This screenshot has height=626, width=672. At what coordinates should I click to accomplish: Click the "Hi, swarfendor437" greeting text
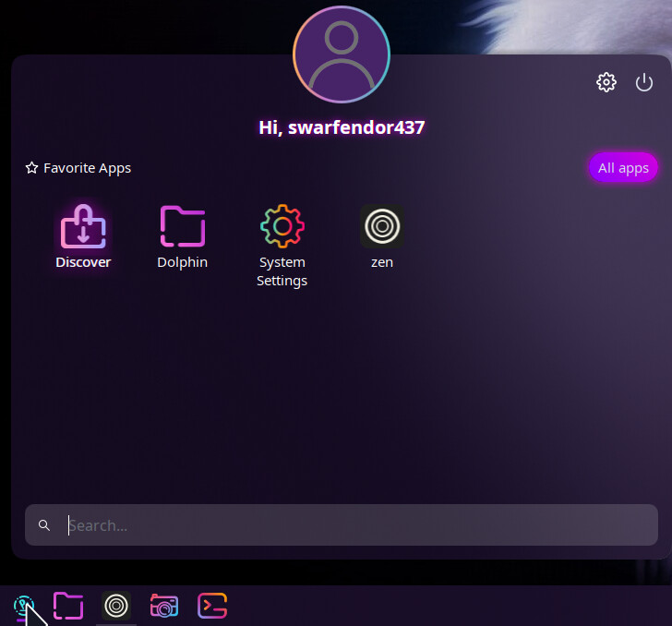point(342,127)
